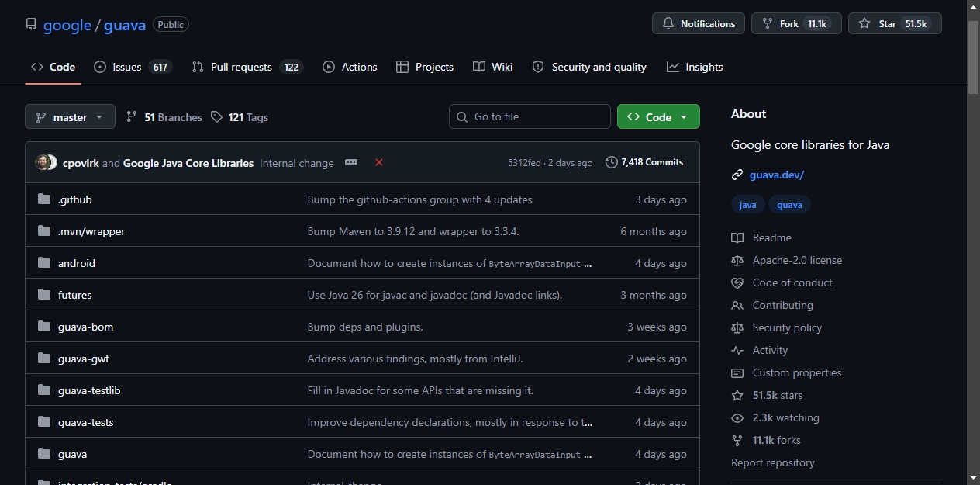Open 'Use Java 26 for javac' commit message

coord(435,295)
